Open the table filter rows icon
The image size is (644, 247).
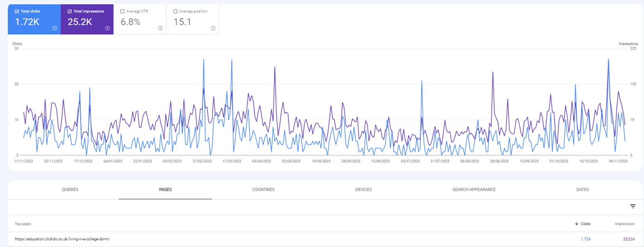633,206
